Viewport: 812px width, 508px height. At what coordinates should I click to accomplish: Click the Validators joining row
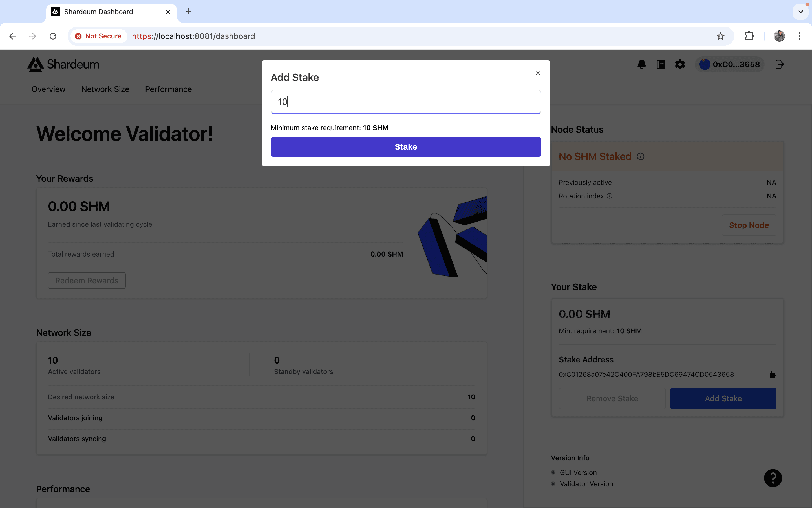261,418
